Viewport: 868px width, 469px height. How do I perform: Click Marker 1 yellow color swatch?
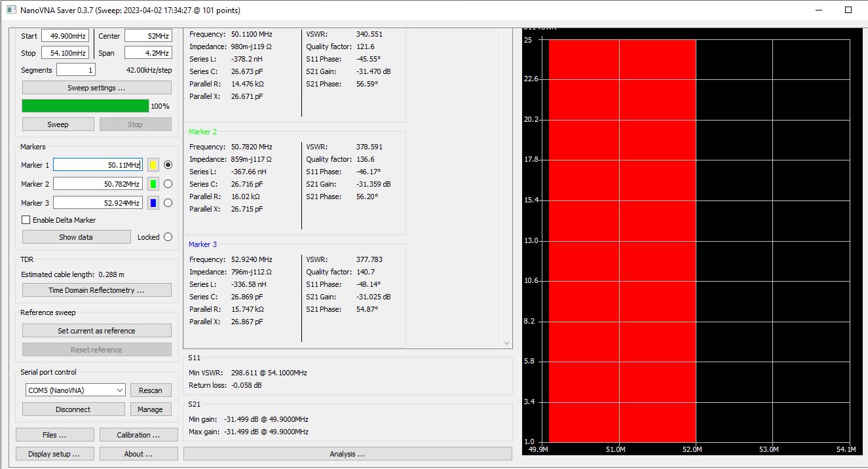point(153,165)
